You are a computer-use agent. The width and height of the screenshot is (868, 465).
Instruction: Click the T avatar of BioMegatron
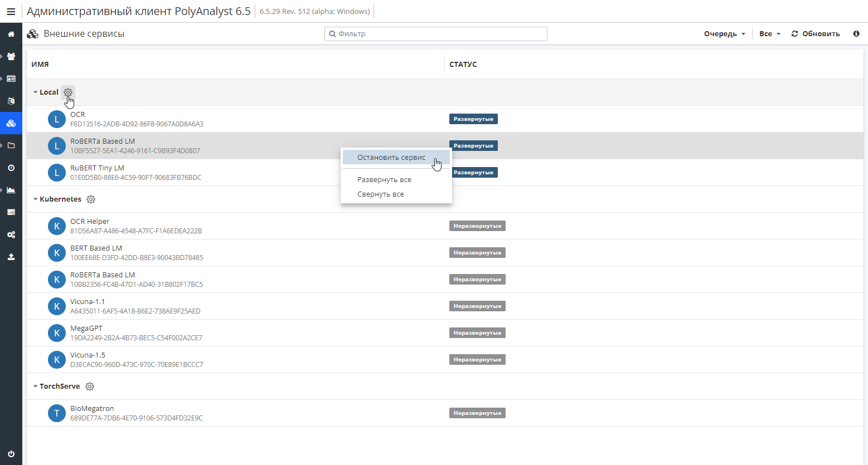[57, 413]
